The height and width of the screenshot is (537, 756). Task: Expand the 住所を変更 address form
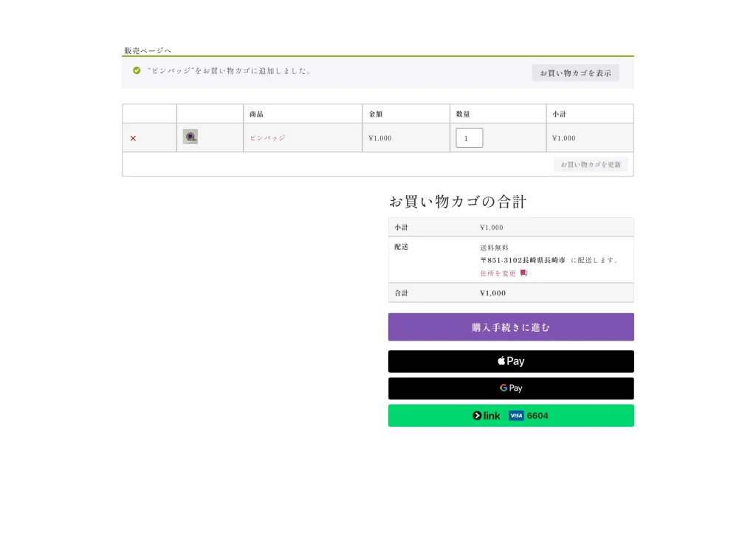pos(498,273)
